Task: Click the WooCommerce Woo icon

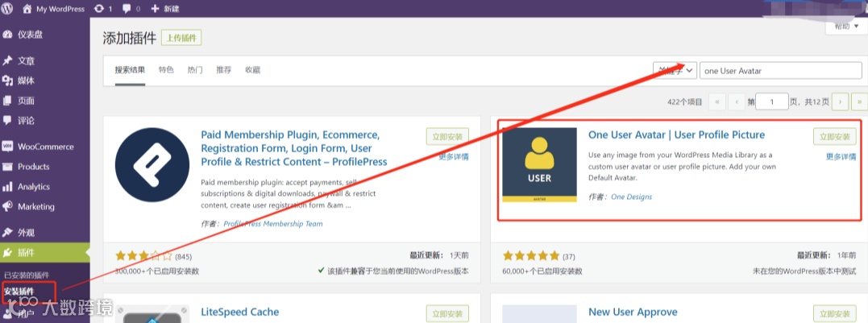Action: point(7,147)
